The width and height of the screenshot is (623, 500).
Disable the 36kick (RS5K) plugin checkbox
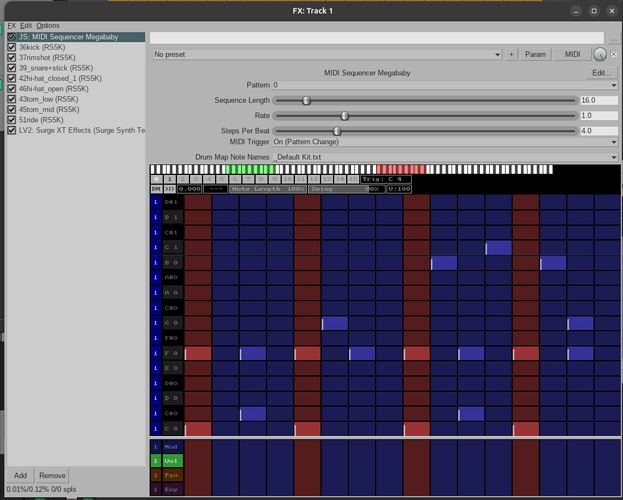[12, 46]
